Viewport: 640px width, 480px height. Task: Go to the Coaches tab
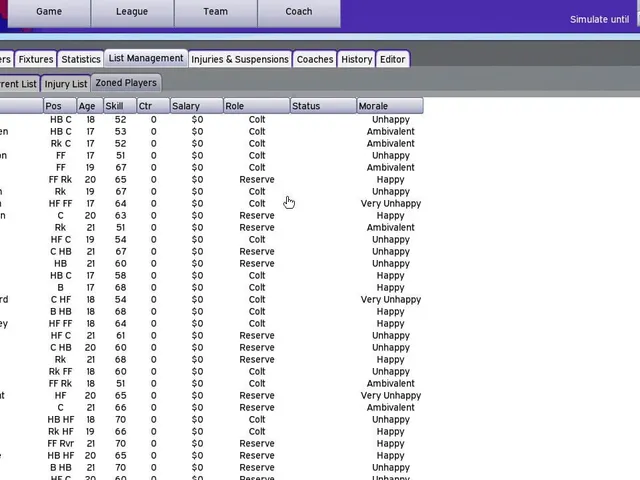tap(315, 59)
